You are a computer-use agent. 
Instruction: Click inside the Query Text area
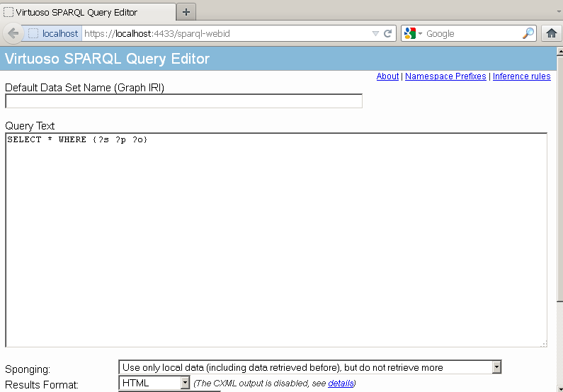pos(276,241)
